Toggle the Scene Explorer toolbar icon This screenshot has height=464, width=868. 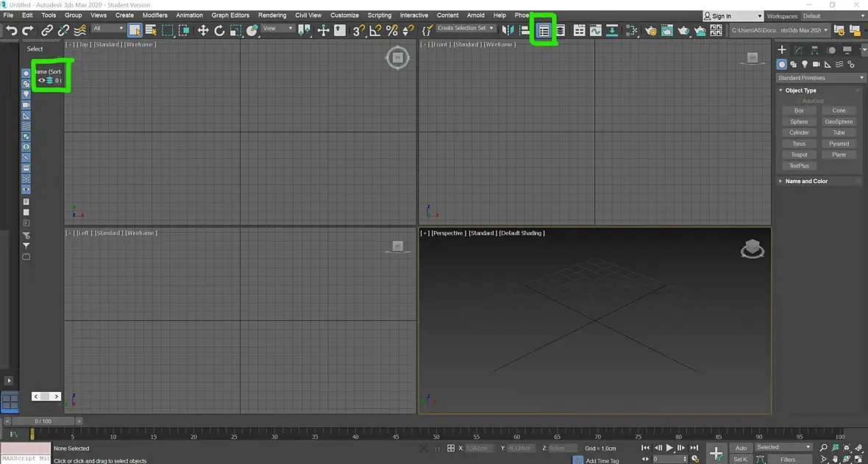coord(544,30)
